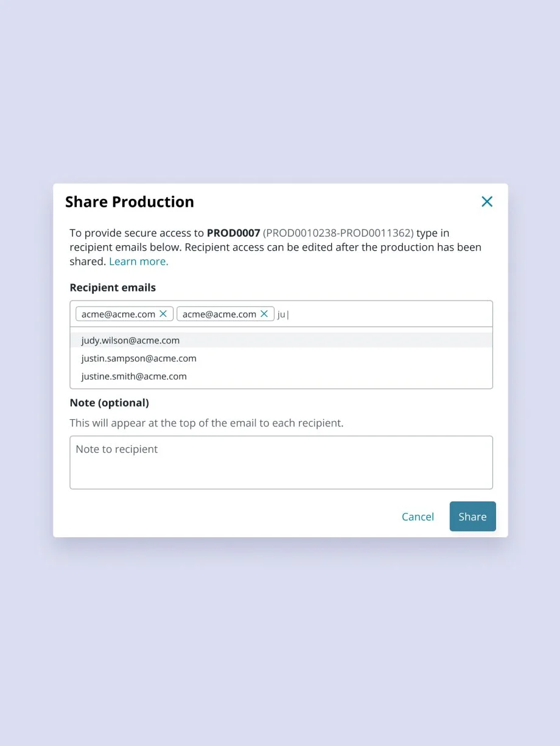Remove the second acme@acme.com recipient chip
The image size is (560, 746).
264,314
